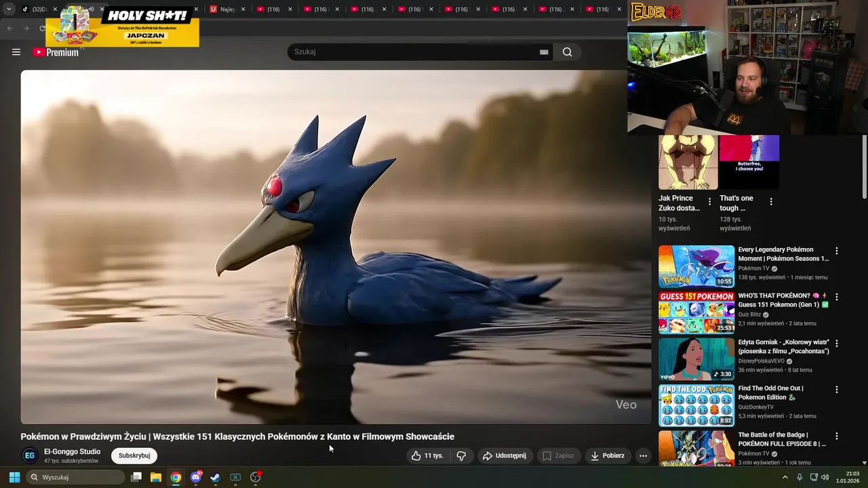
Task: Launch Steam from the taskbar
Action: pyautogui.click(x=215, y=477)
